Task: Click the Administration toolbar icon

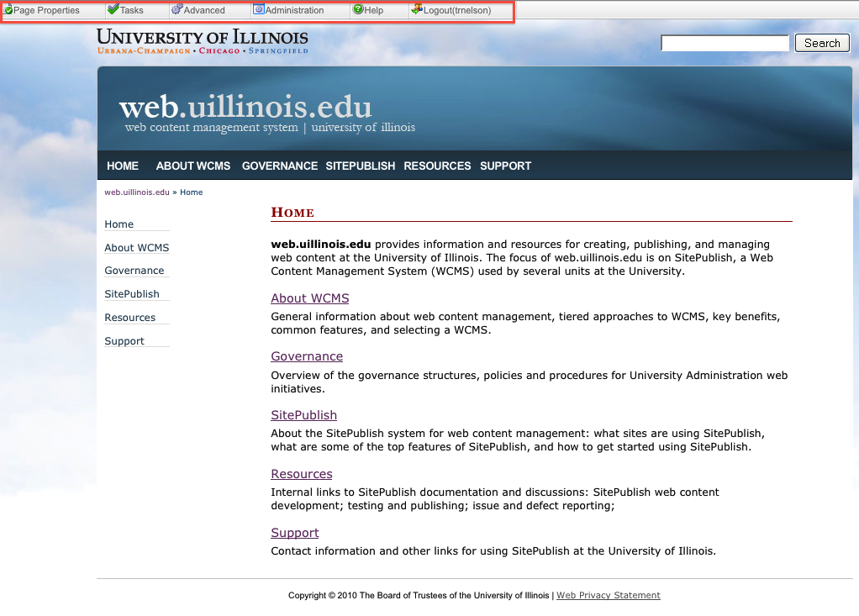Action: [x=259, y=8]
